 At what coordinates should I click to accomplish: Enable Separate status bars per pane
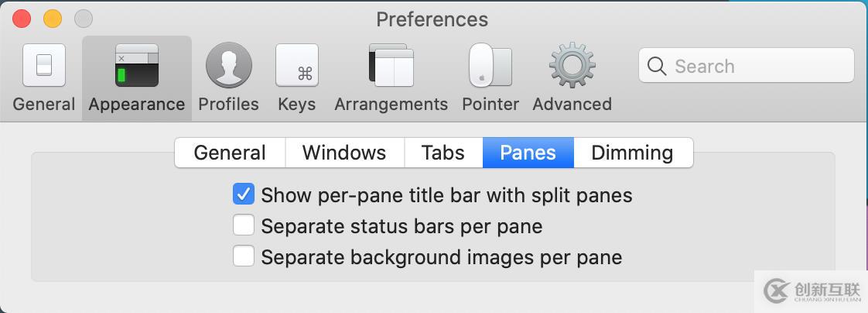pyautogui.click(x=244, y=225)
